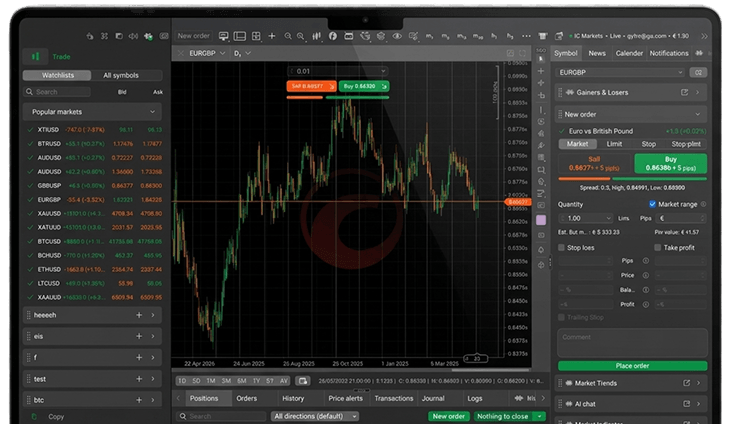Open the History tab
The image size is (735, 424).
tap(293, 398)
